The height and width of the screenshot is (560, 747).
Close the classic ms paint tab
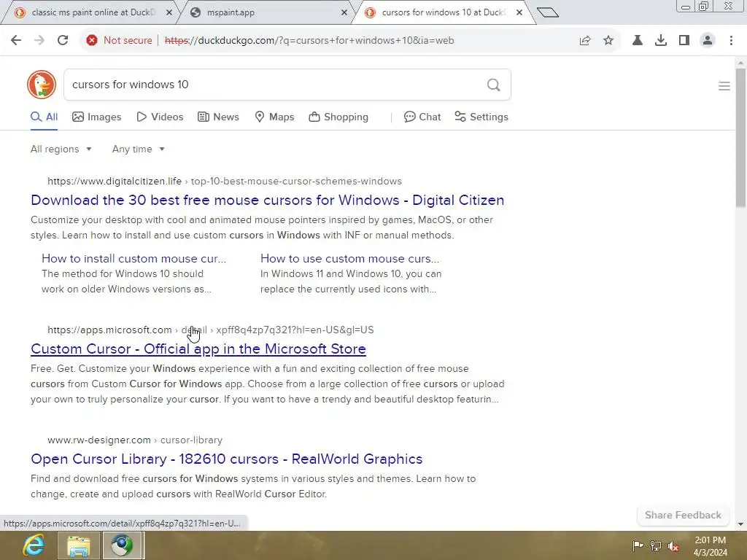[169, 12]
